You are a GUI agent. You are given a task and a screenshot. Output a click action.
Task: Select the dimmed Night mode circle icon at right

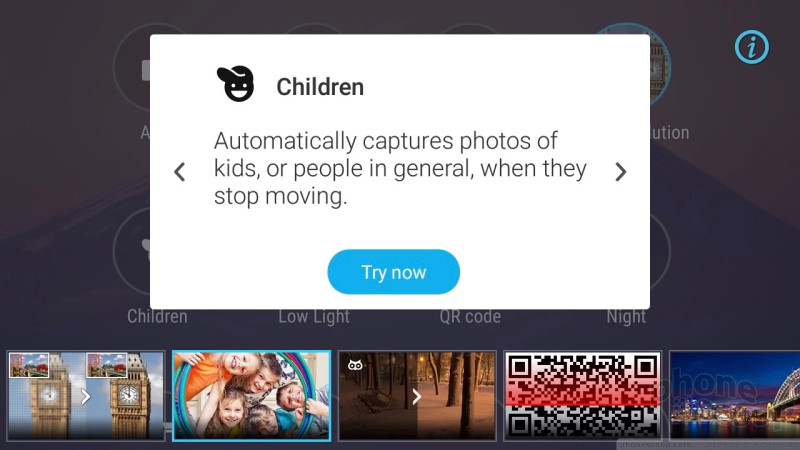(x=659, y=251)
